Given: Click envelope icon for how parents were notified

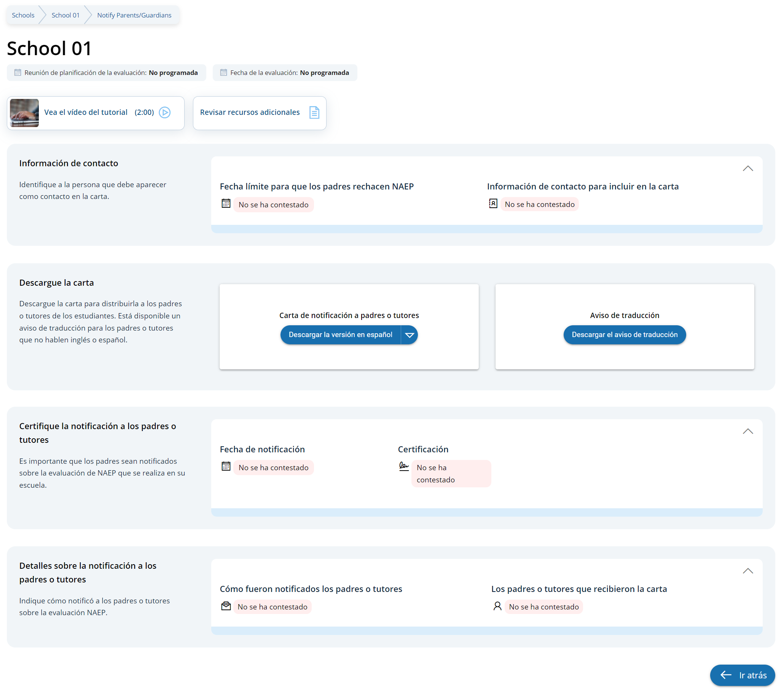Looking at the screenshot, I should pyautogui.click(x=226, y=606).
